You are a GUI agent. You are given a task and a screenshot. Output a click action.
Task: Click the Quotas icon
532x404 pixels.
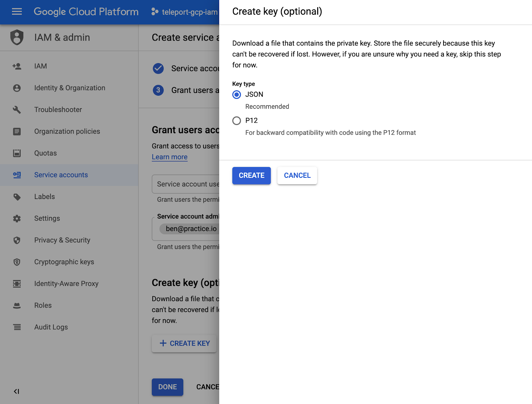click(x=17, y=153)
